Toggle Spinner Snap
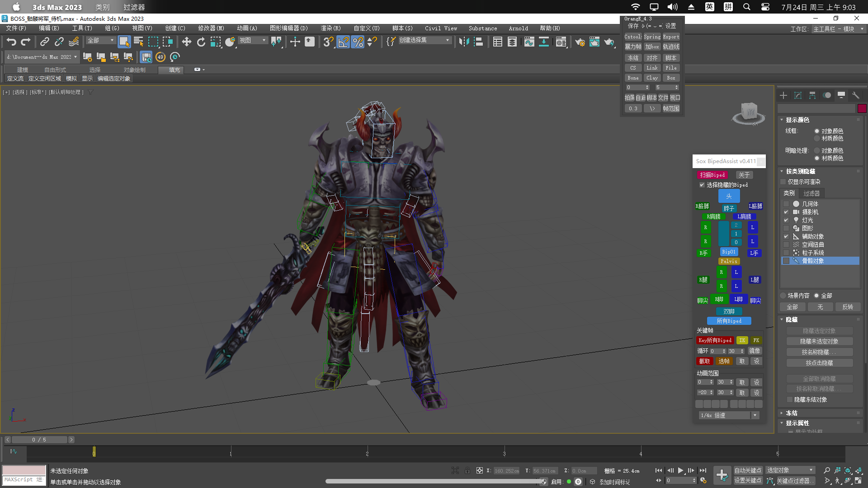Viewport: 868px width, 488px height. (x=372, y=42)
